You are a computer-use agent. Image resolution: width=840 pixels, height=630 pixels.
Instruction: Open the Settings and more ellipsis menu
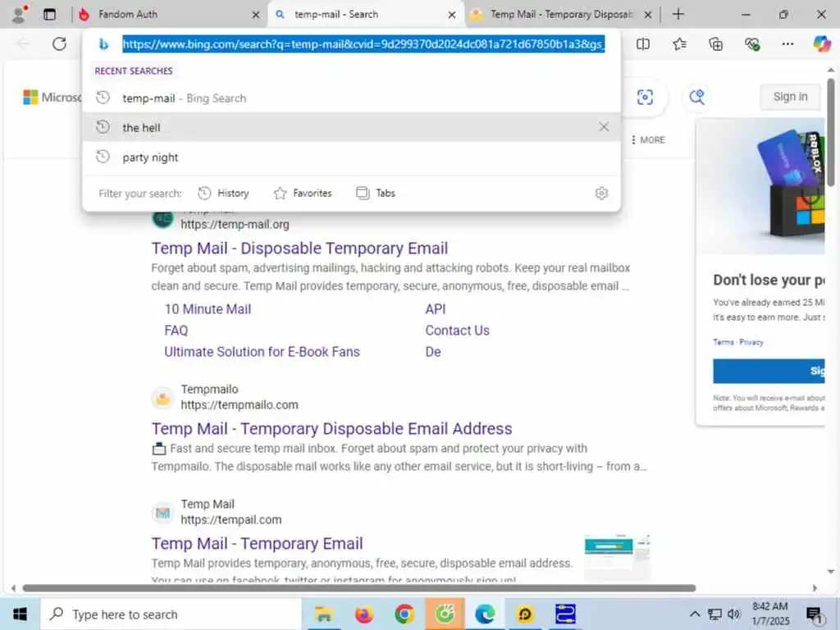787,44
